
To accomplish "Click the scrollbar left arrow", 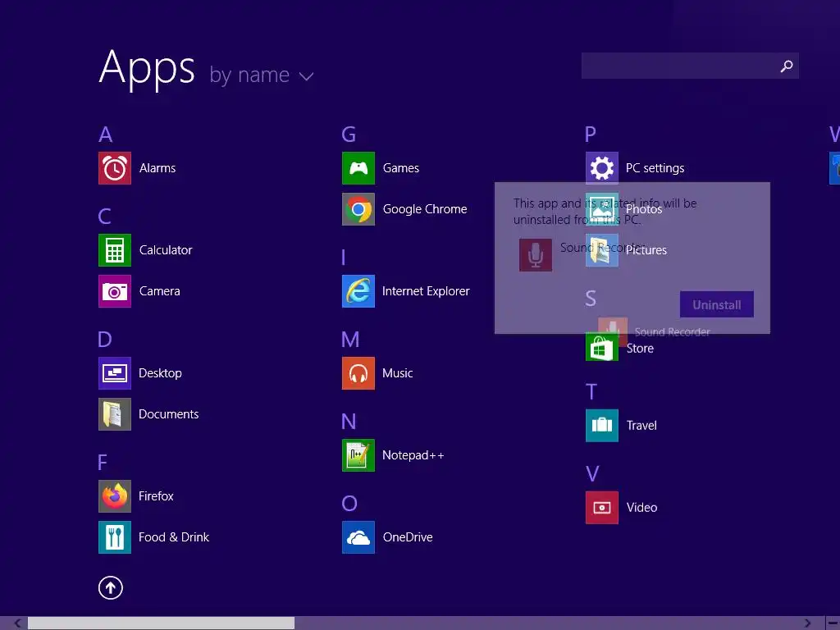I will (x=18, y=623).
